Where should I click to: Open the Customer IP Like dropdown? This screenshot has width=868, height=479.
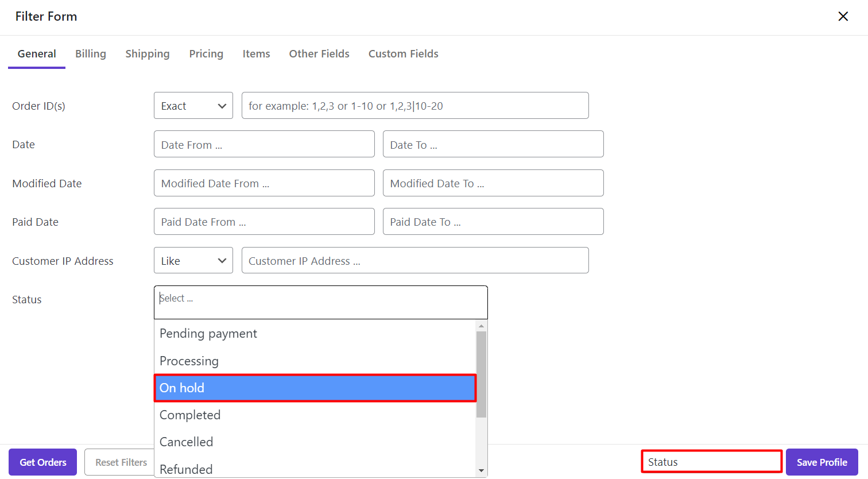(x=193, y=261)
